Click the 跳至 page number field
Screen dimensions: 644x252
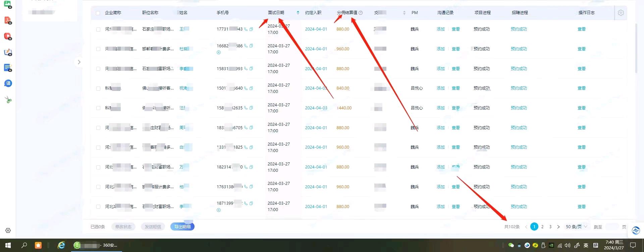click(612, 227)
